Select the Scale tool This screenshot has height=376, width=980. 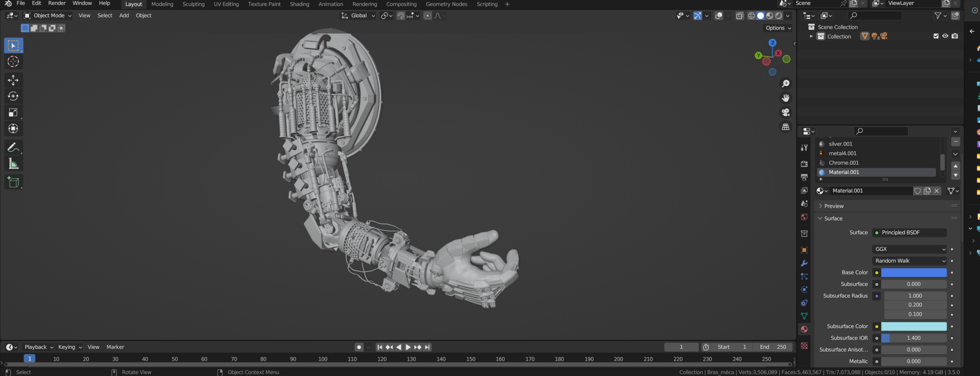13,113
